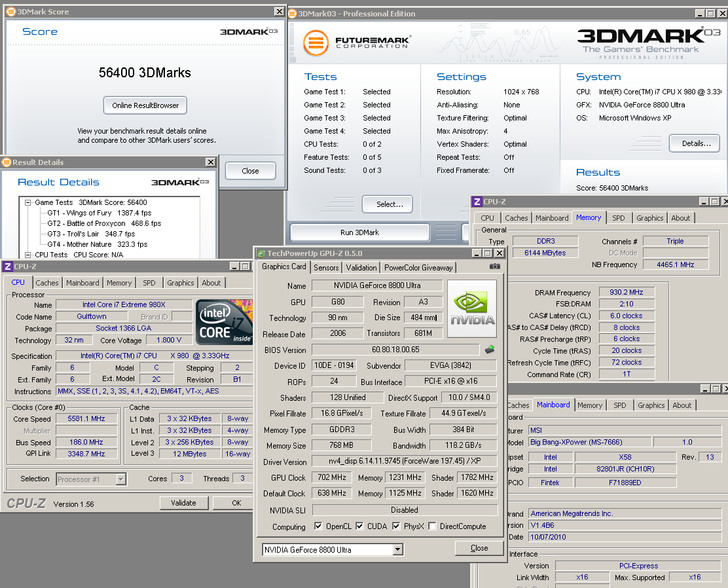The image size is (728, 588).
Task: Click the GPU-Z screenshot camera icon
Action: pos(495,266)
